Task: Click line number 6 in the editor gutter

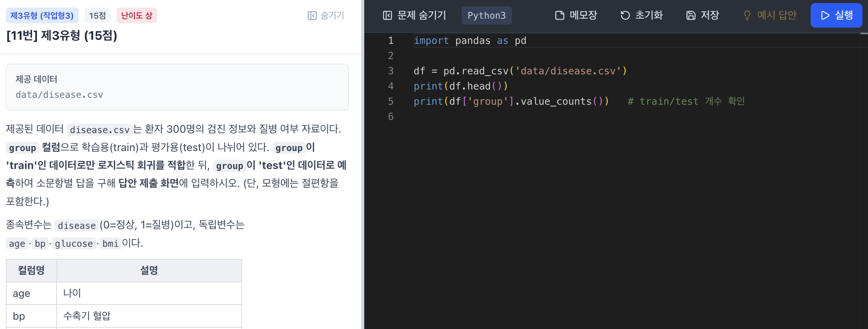Action: point(391,116)
